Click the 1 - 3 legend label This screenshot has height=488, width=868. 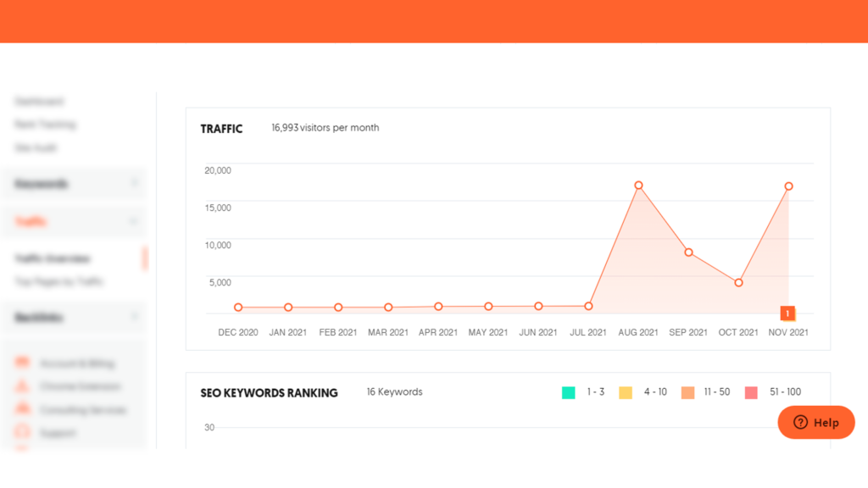[x=596, y=391]
